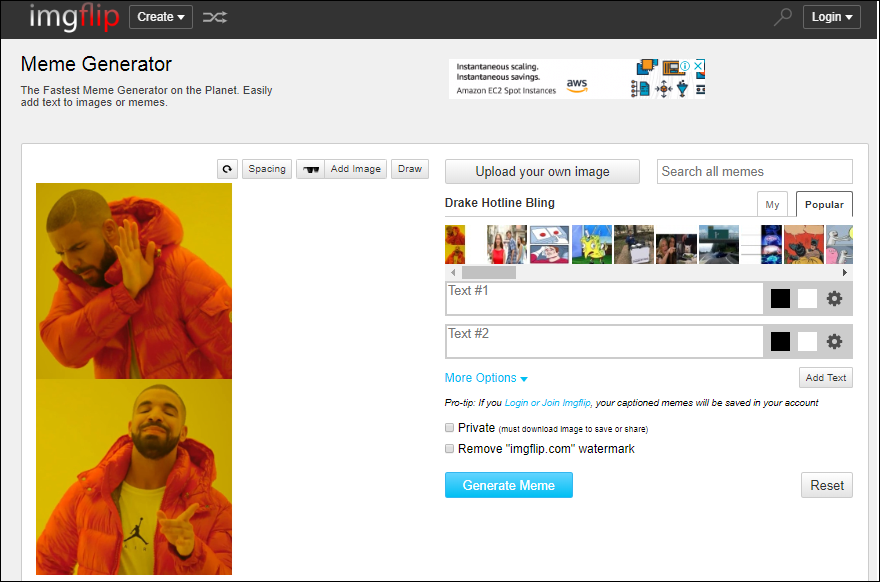Click the shuffle random meme icon
Screen dimensions: 880x582
point(214,17)
